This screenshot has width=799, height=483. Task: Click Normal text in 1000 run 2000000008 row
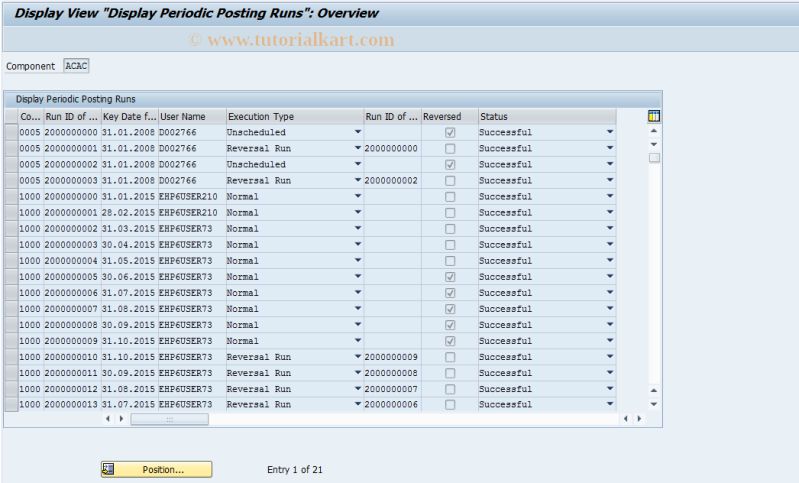[x=243, y=325]
